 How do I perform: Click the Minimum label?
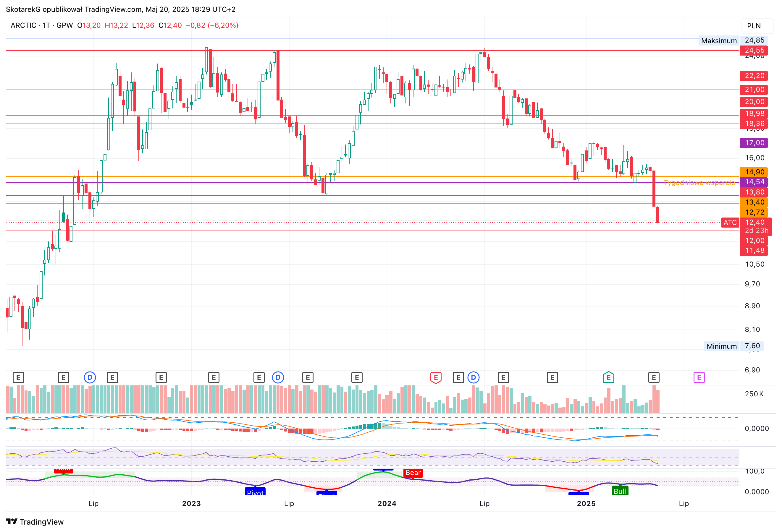[721, 346]
